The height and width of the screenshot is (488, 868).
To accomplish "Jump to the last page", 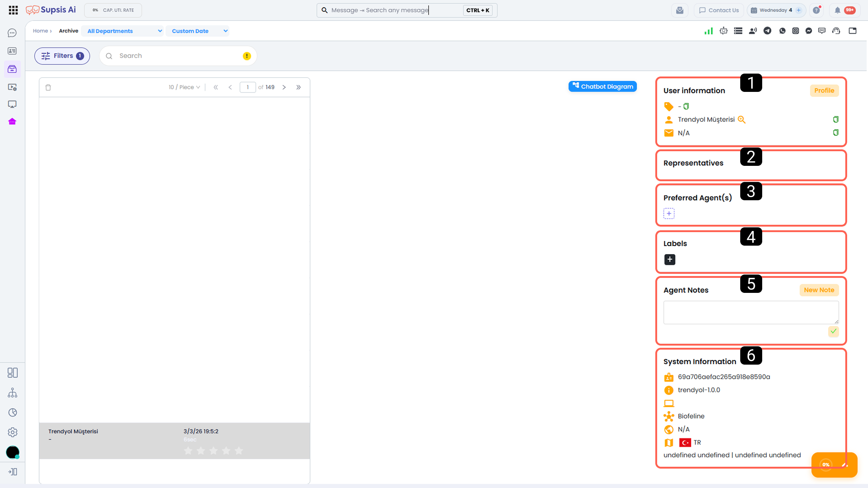I will 298,87.
